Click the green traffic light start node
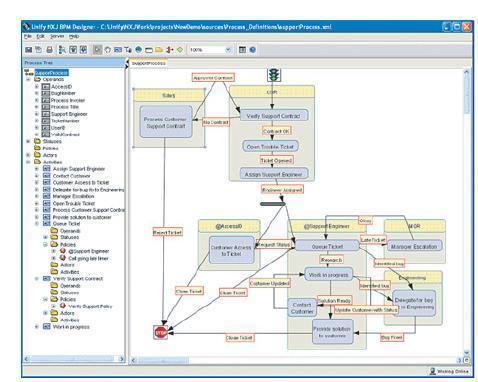Image resolution: width=478 pixels, height=382 pixels. click(274, 75)
